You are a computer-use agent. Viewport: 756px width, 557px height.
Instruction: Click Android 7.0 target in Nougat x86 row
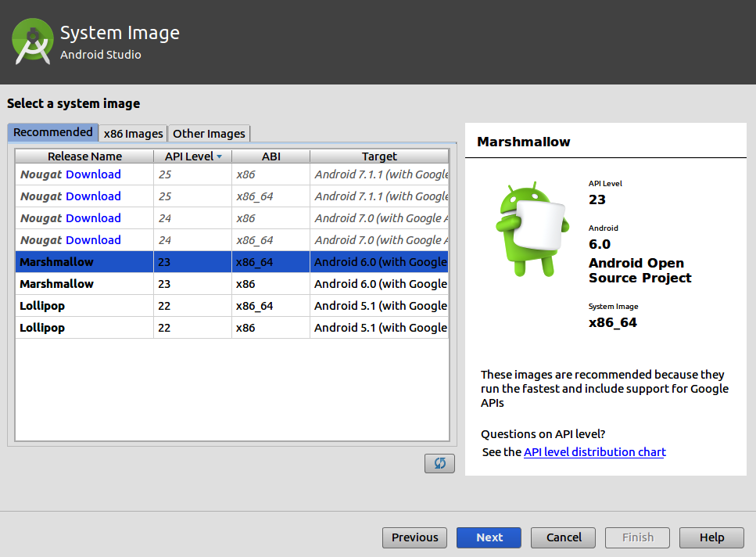pyautogui.click(x=381, y=218)
